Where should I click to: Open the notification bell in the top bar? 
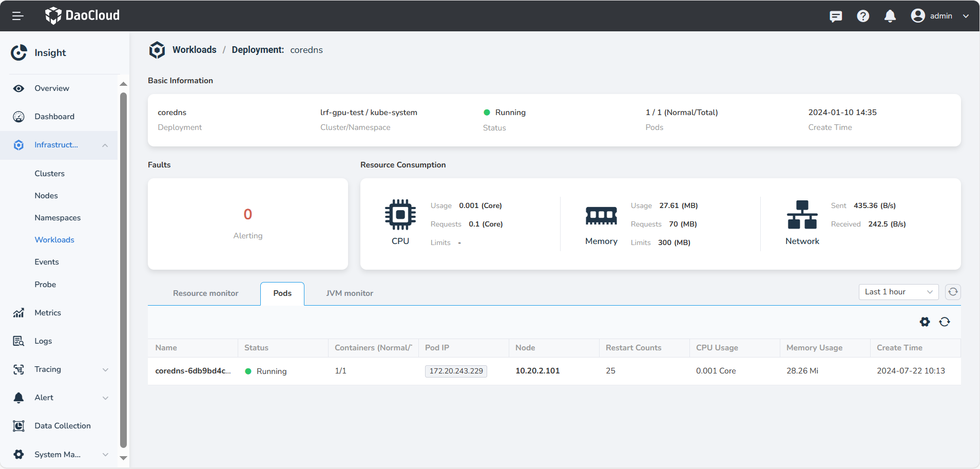click(890, 16)
